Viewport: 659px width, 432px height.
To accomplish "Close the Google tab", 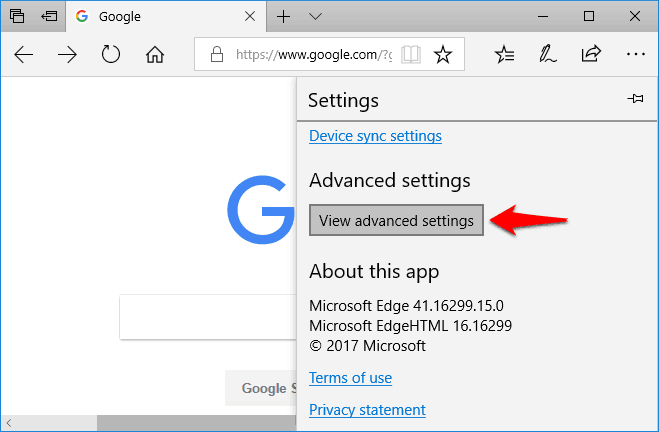I will coord(250,16).
